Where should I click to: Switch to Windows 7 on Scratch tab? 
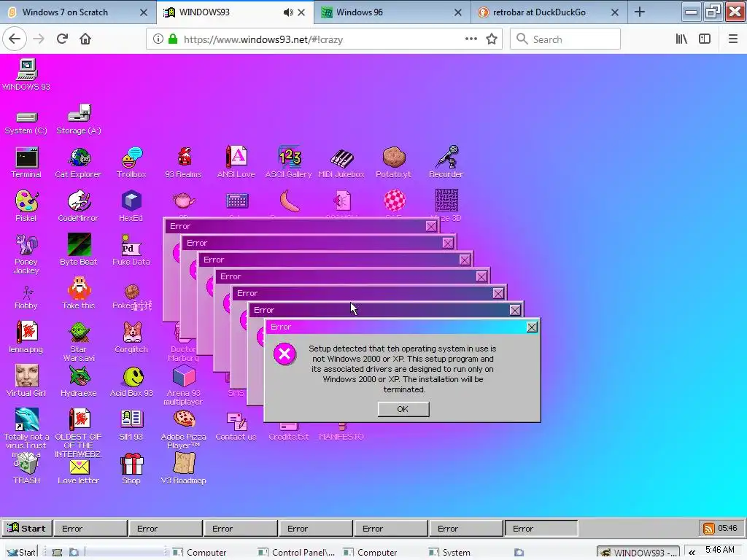tap(78, 12)
